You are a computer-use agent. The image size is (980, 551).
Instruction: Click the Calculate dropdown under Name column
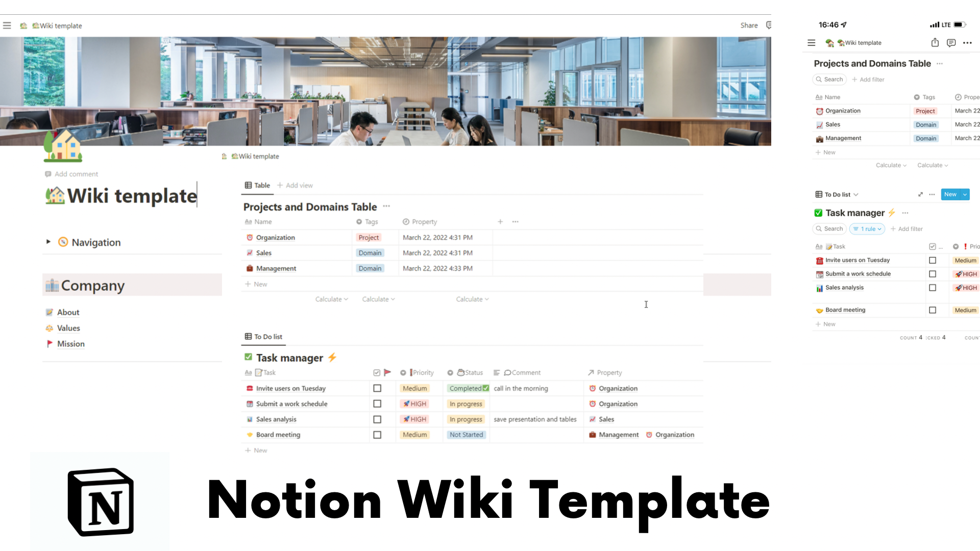click(330, 298)
